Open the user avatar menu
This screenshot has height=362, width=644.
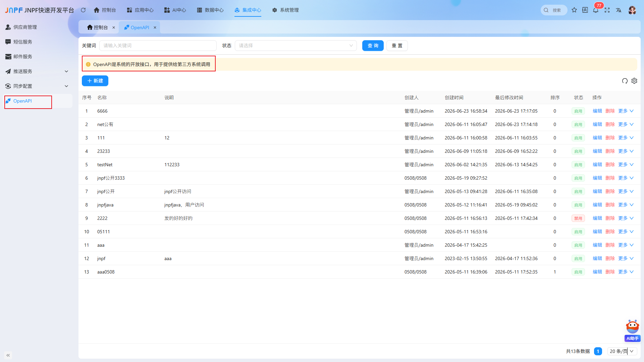[x=632, y=10]
